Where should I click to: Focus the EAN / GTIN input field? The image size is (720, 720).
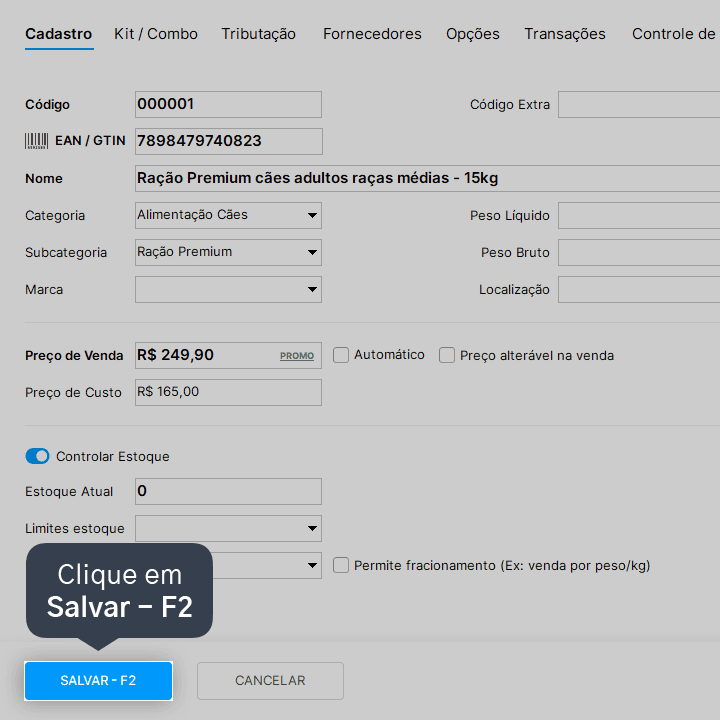point(229,141)
